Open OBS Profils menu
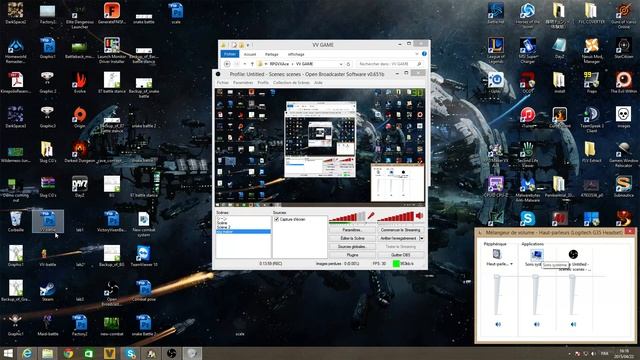The height and width of the screenshot is (360, 640). coord(263,83)
